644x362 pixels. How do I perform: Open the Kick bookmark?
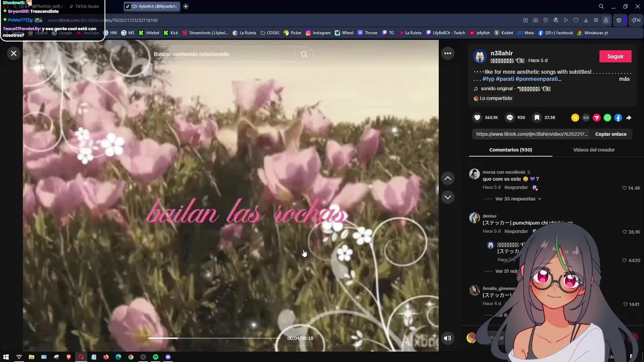171,33
